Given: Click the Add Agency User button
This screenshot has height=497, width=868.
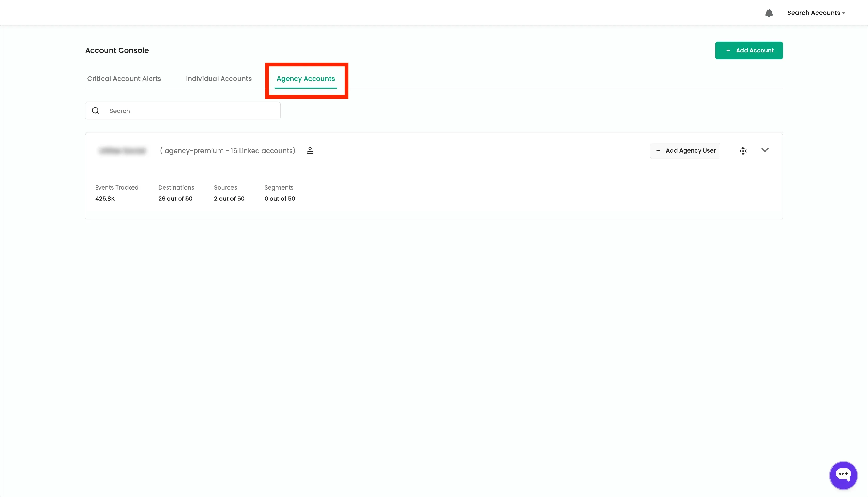Looking at the screenshot, I should point(685,150).
